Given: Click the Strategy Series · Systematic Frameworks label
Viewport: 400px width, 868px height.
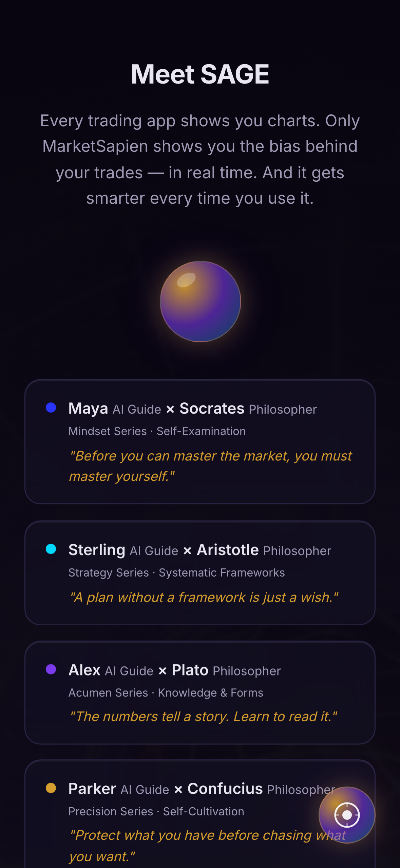Looking at the screenshot, I should [176, 573].
